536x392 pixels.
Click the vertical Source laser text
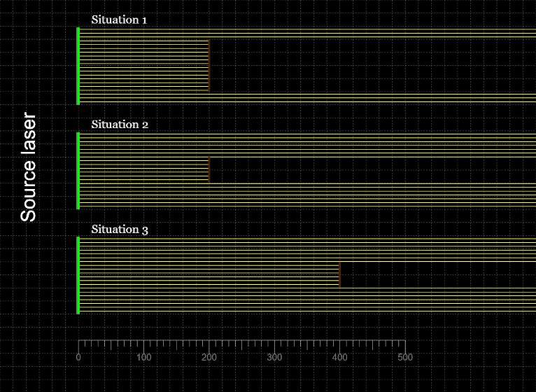click(x=29, y=167)
